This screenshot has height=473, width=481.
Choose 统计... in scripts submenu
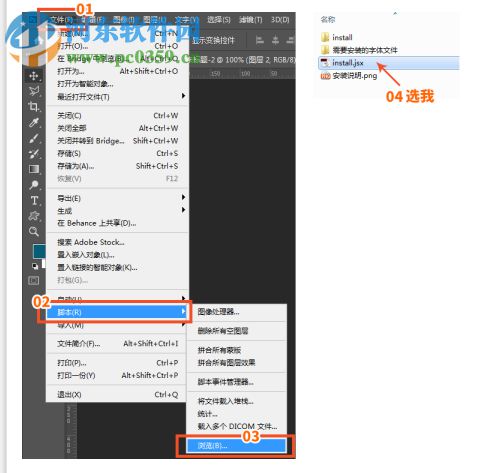click(x=237, y=414)
